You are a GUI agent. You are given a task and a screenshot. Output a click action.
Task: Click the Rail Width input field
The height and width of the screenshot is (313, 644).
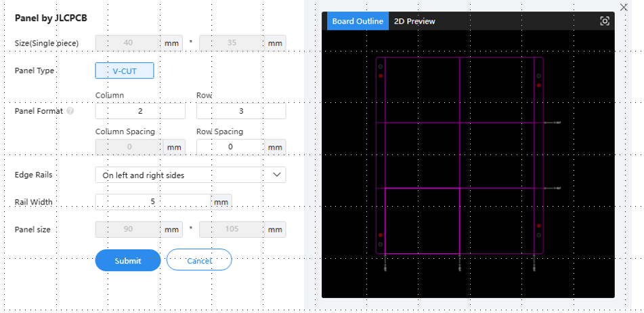coord(153,202)
